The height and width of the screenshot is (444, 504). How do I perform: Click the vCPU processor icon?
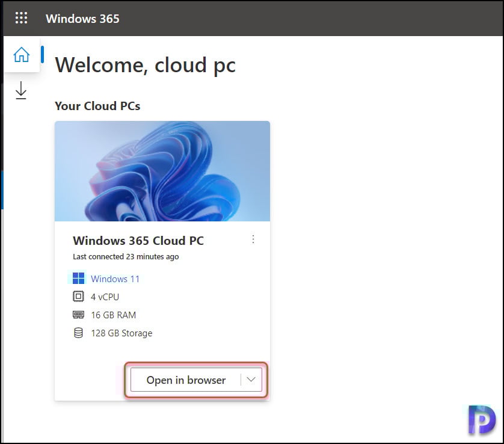[78, 297]
